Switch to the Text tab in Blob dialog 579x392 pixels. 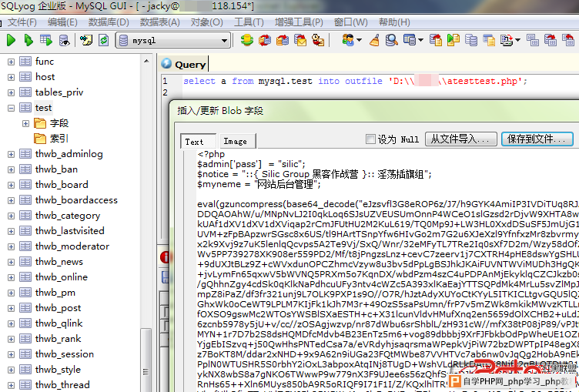[198, 141]
